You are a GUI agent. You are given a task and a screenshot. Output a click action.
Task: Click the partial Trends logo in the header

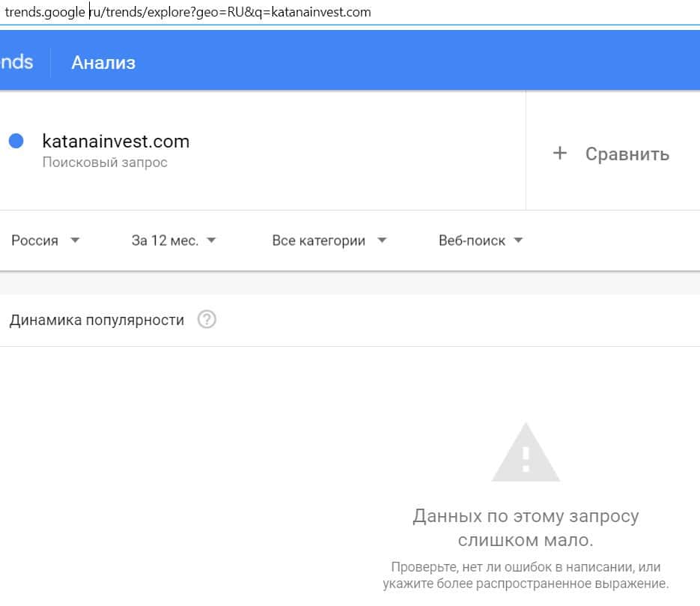click(x=16, y=62)
